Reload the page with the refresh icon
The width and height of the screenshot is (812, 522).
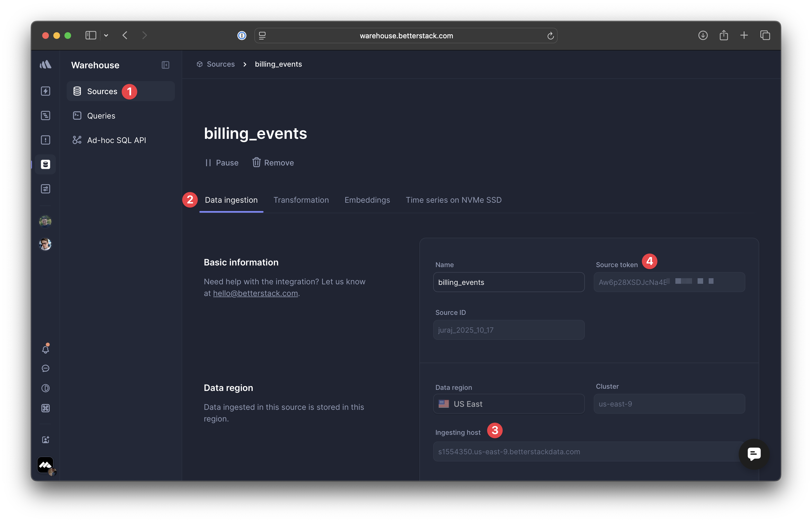click(550, 36)
